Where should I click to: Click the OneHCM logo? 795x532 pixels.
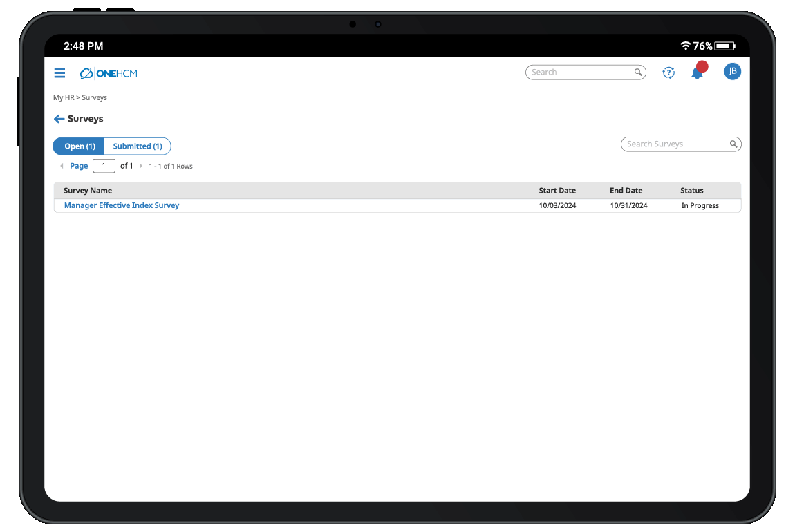[x=108, y=73]
